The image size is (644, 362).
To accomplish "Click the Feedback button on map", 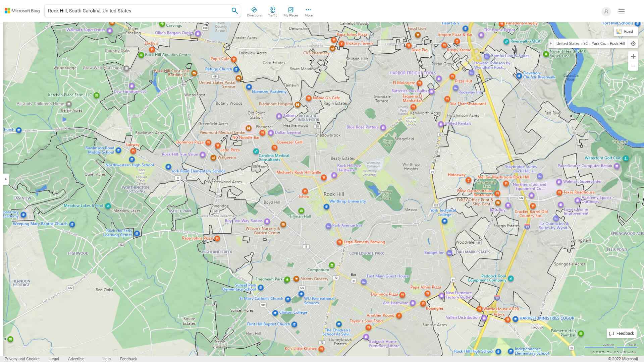I will [x=622, y=333].
